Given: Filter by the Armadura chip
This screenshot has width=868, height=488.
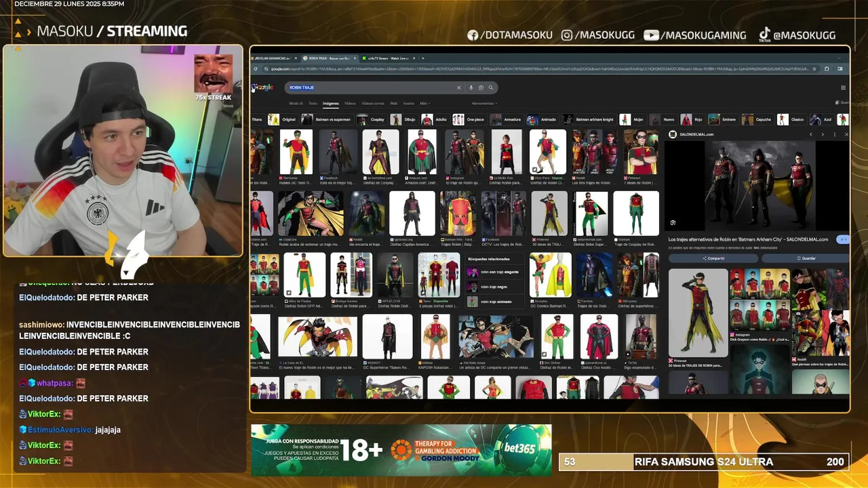Looking at the screenshot, I should 507,120.
